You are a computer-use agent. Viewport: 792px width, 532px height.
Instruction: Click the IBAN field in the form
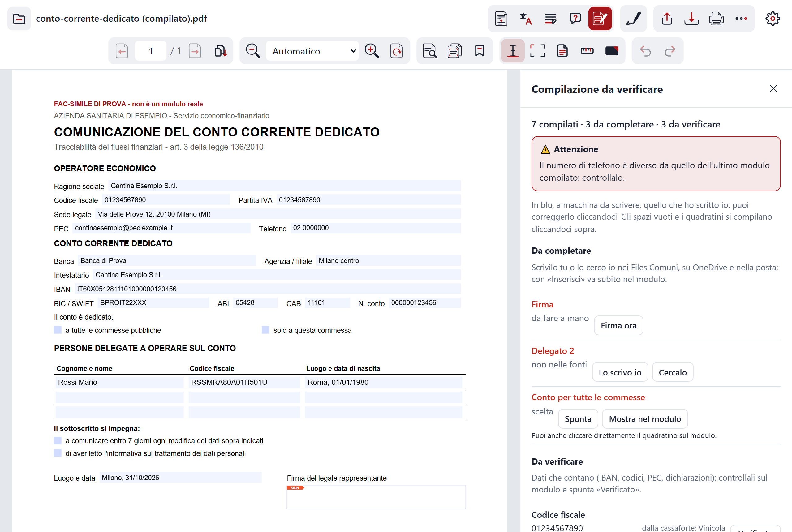267,289
